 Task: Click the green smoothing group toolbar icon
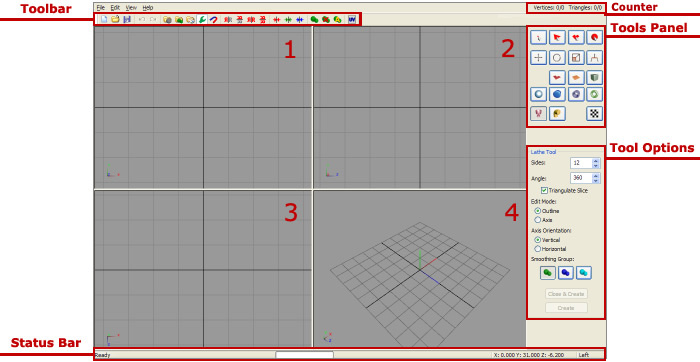click(314, 20)
